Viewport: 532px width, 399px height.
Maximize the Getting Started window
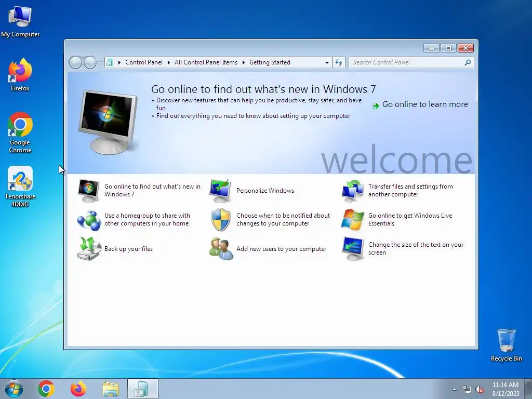coord(448,48)
